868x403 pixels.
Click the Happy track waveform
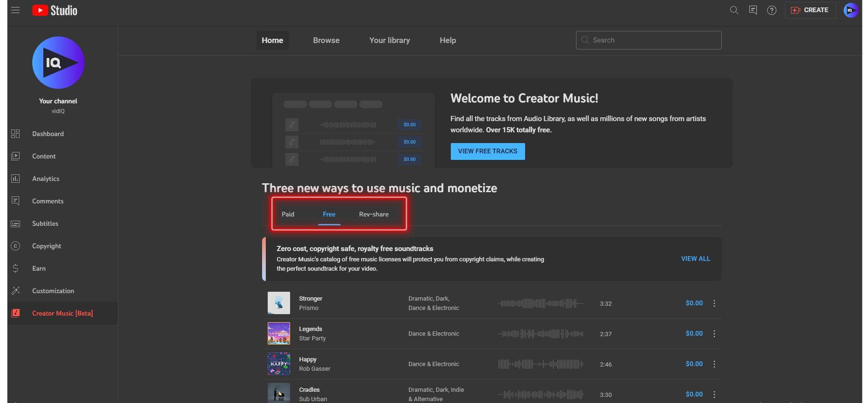pyautogui.click(x=541, y=364)
